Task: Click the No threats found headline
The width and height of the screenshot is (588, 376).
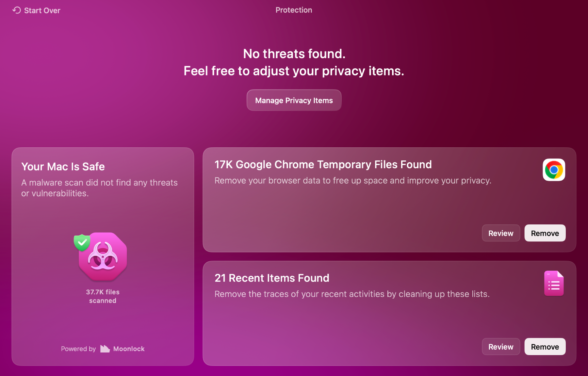Action: [x=294, y=54]
